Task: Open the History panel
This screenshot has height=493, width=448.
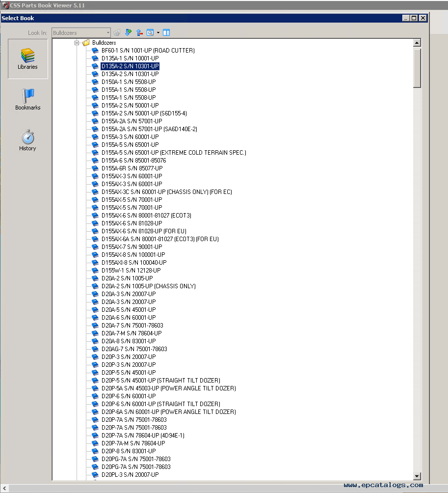Action: pos(27,140)
